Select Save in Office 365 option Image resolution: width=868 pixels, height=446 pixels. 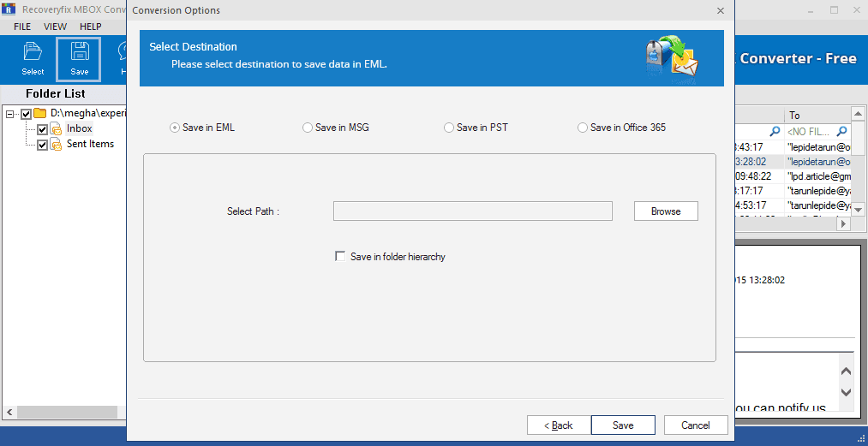tap(622, 128)
